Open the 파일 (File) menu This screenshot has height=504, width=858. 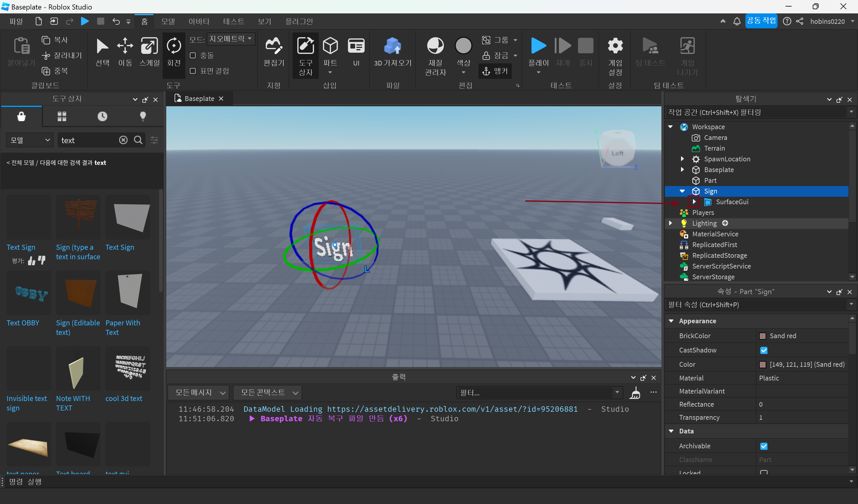16,21
